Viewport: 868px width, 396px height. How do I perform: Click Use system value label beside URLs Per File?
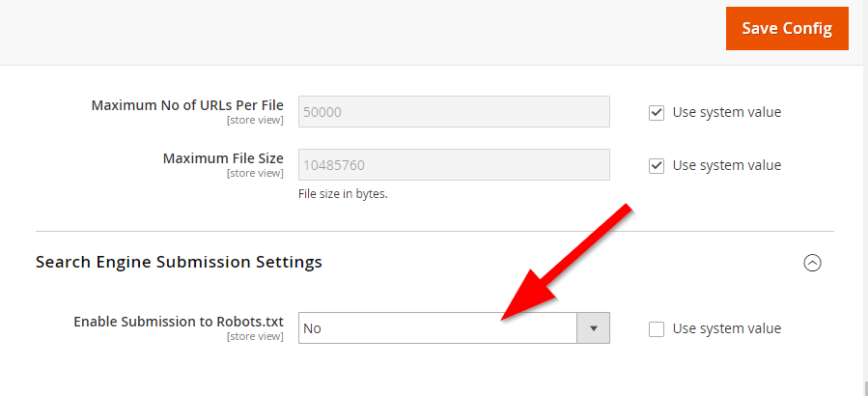pyautogui.click(x=726, y=112)
